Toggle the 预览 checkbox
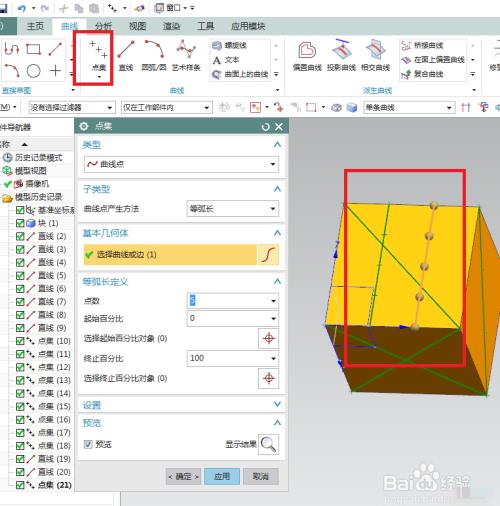The height and width of the screenshot is (506, 500). 88,444
